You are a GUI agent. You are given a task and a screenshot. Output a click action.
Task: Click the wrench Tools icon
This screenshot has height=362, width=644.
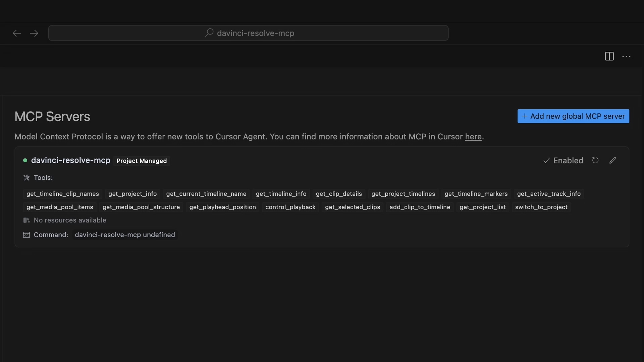click(x=26, y=178)
